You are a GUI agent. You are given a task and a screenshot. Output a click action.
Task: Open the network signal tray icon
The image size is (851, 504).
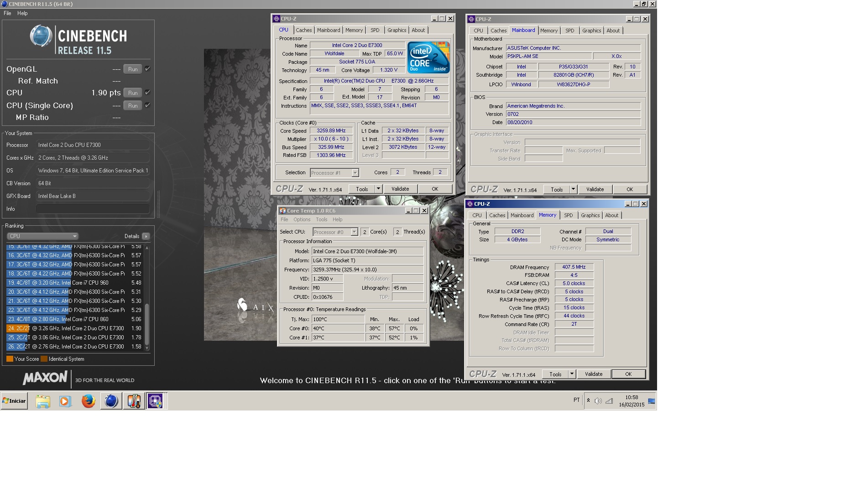point(609,401)
